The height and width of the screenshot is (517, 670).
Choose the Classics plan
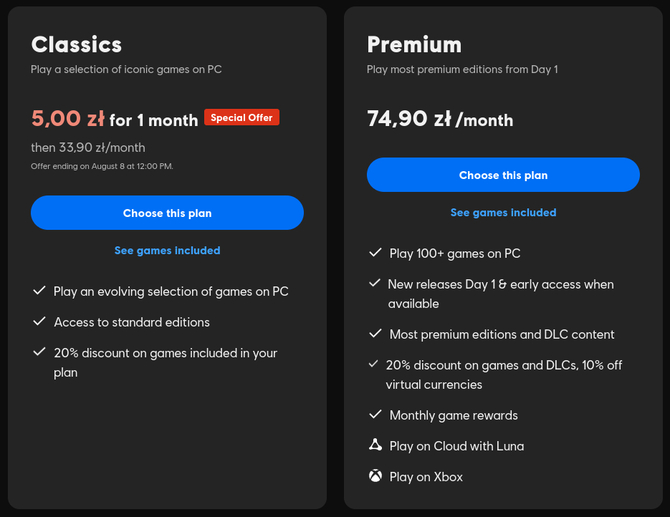tap(167, 213)
